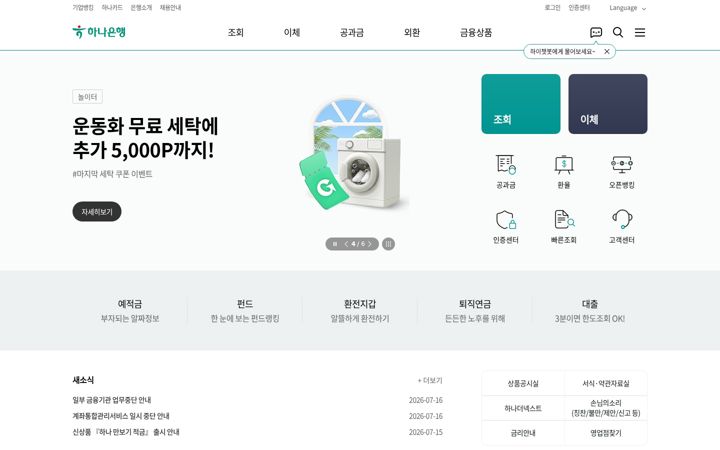Open the 고객센터 headset quick icon
This screenshot has width=720, height=450.
click(622, 227)
